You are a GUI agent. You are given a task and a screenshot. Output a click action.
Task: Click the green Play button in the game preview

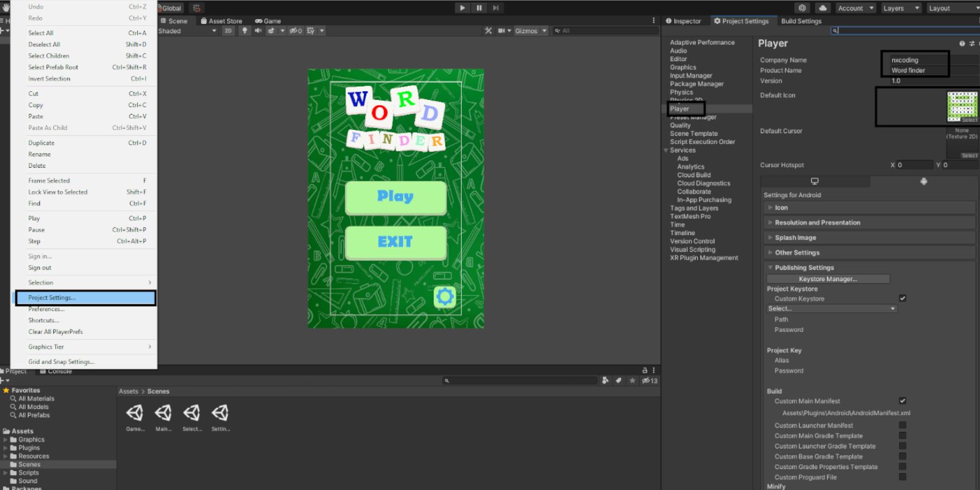[395, 197]
